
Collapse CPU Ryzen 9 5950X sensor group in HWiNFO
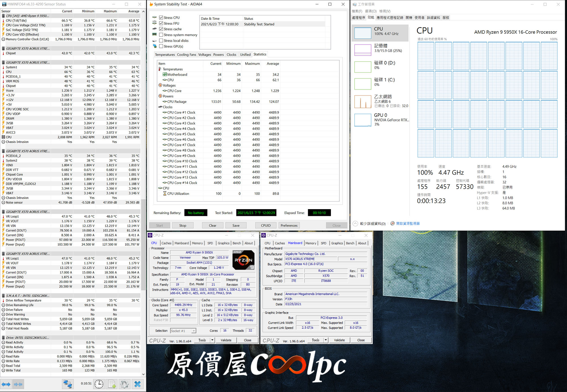(3, 16)
